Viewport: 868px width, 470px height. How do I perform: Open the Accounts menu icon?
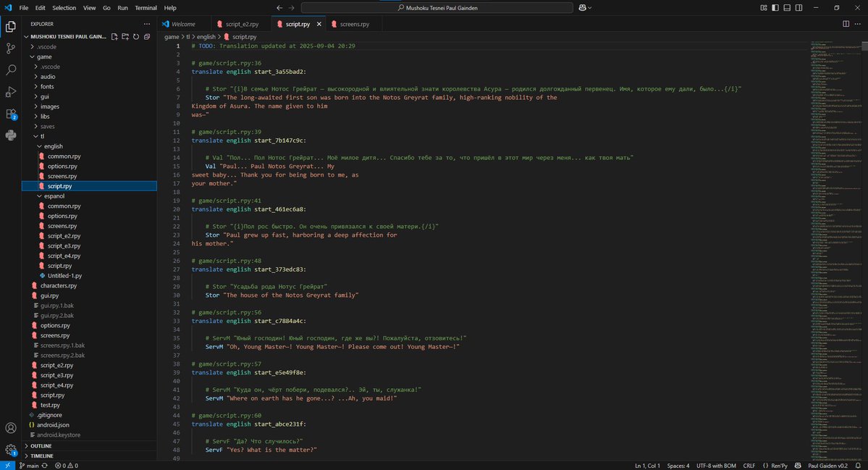tap(11, 428)
